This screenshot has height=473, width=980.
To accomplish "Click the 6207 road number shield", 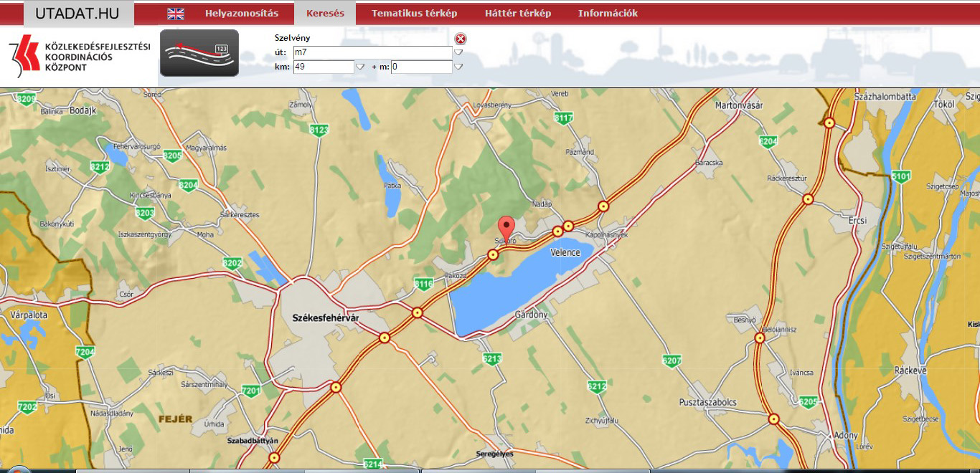I will [672, 360].
